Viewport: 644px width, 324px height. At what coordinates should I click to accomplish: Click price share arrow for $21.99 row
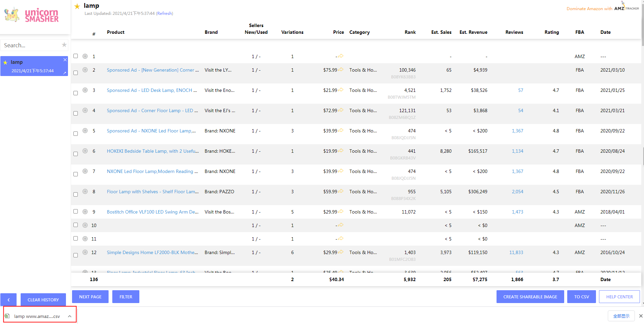coord(341,90)
